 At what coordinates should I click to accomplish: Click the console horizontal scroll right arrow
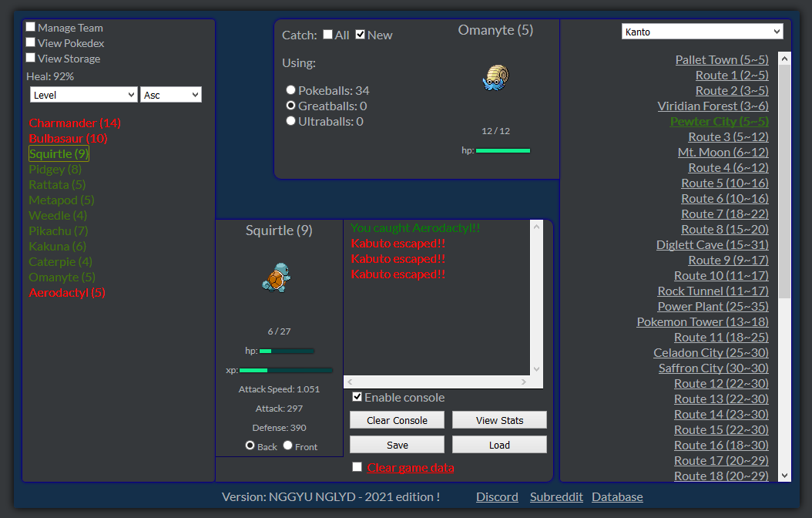coord(524,382)
